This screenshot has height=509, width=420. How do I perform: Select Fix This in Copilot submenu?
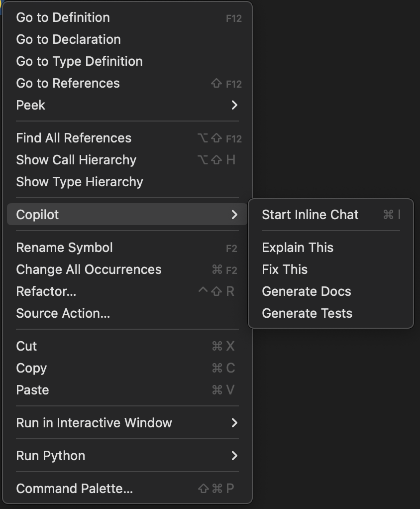(285, 269)
